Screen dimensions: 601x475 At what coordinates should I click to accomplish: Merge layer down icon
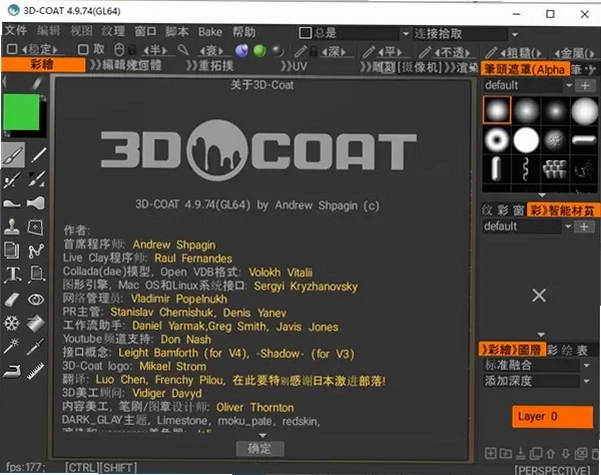click(x=521, y=454)
